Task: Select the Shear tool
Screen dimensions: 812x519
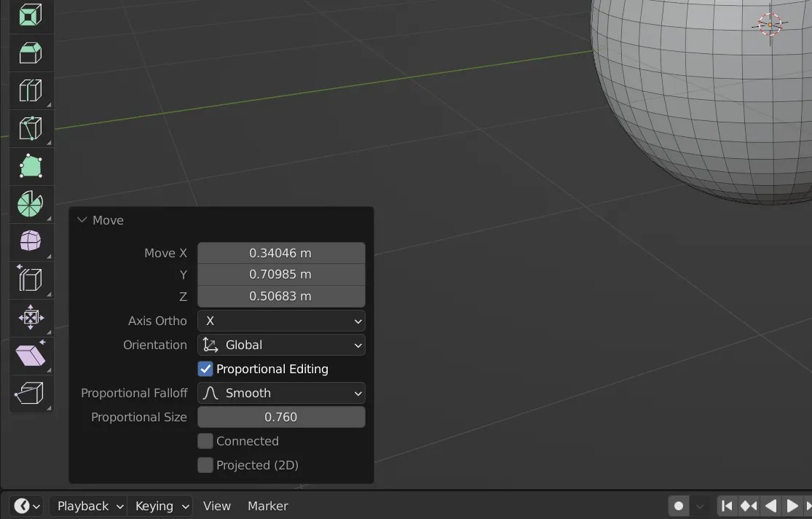Action: [30, 355]
